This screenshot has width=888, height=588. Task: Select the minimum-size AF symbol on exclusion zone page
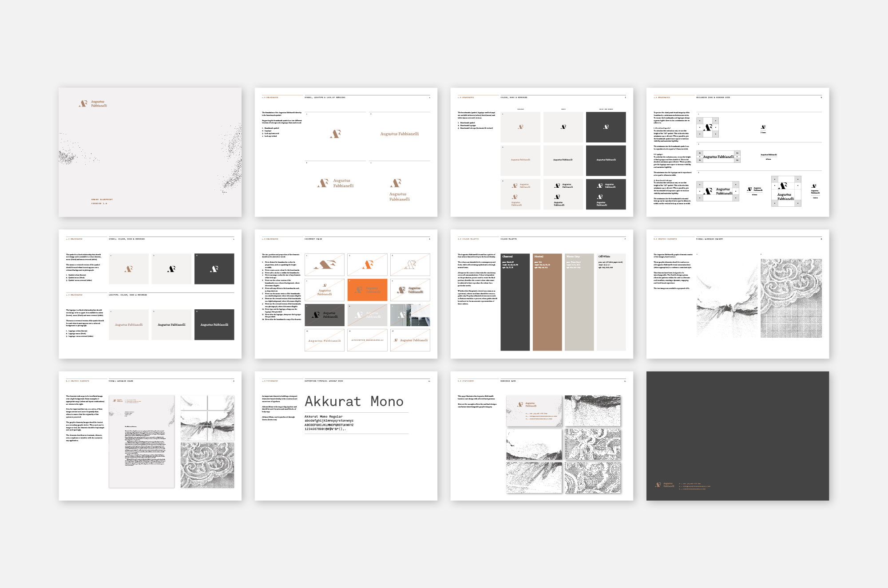pyautogui.click(x=763, y=127)
